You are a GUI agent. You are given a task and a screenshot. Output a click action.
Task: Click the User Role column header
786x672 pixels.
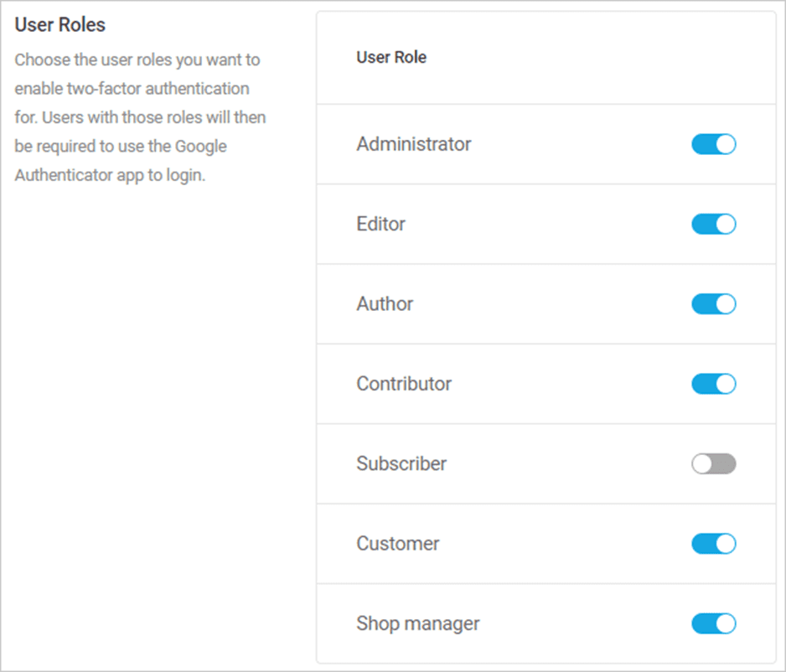[x=391, y=57]
